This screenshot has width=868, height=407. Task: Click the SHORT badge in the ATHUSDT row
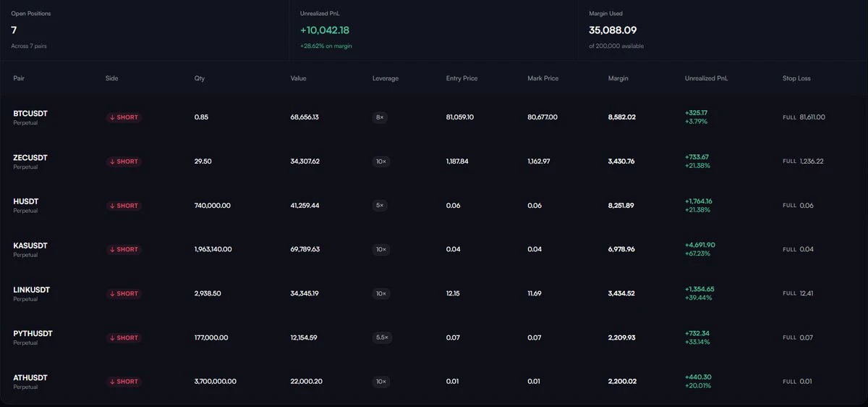(x=124, y=382)
